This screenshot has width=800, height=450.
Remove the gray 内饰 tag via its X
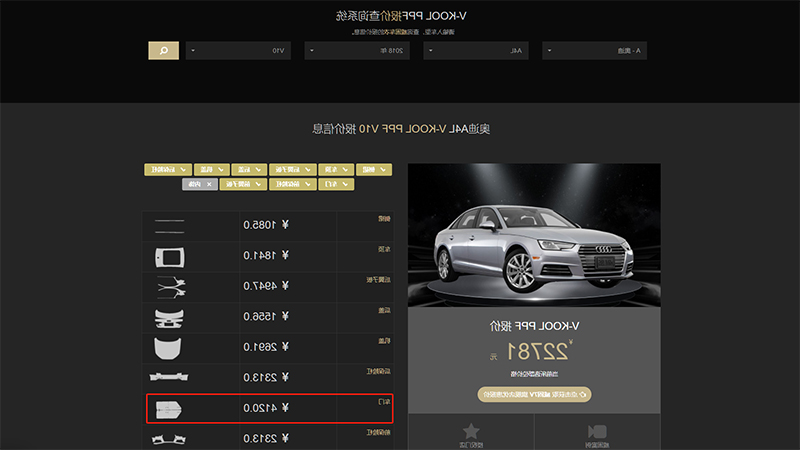[x=209, y=184]
